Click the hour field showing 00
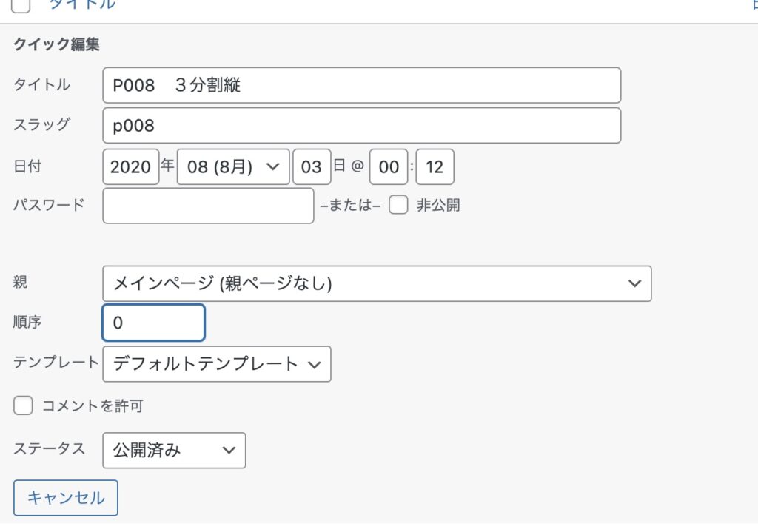This screenshot has width=758, height=532. click(x=389, y=167)
